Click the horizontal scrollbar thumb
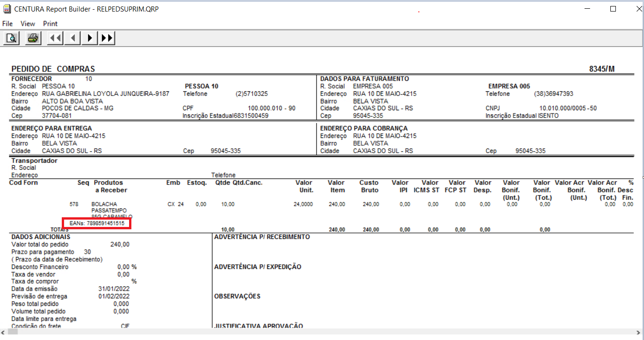The width and height of the screenshot is (644, 340). pos(12,332)
